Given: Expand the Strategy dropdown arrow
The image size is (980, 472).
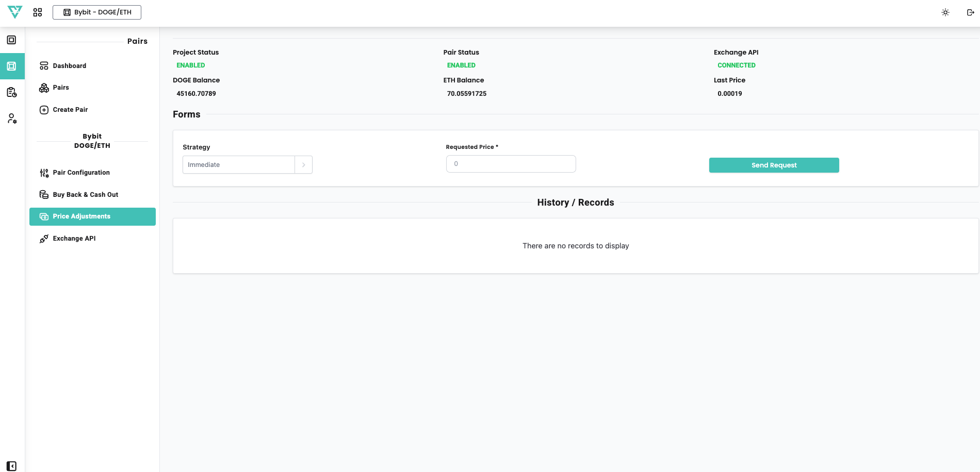Looking at the screenshot, I should [x=303, y=165].
